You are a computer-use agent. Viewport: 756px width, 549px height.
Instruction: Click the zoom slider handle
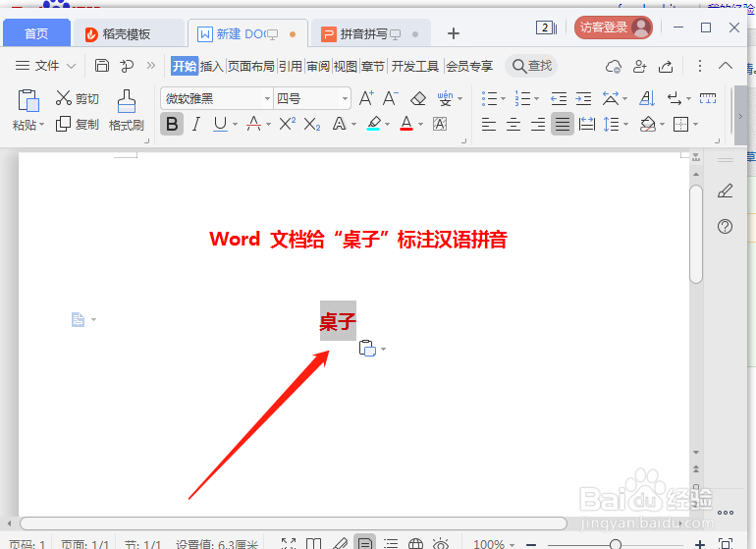pos(616,544)
